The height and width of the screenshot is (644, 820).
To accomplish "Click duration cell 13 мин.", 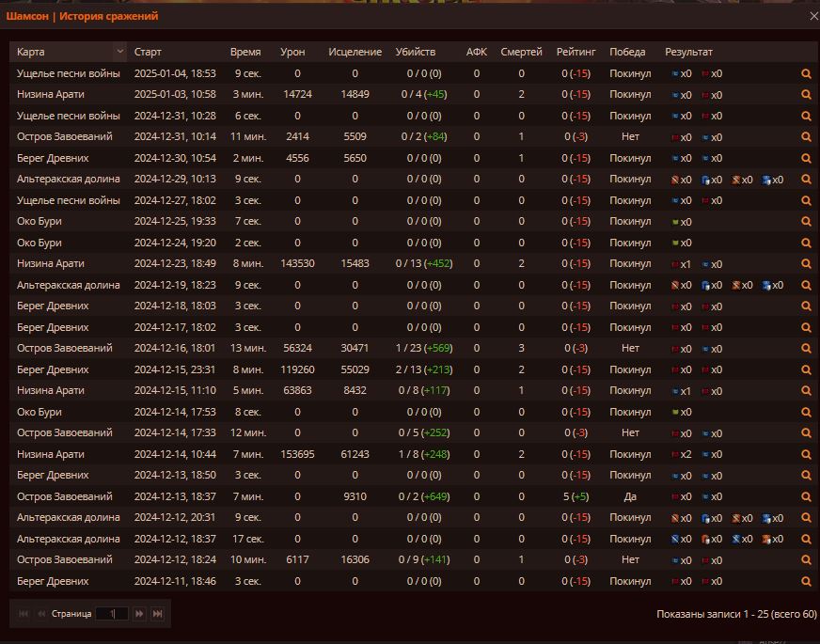I will [x=248, y=349].
